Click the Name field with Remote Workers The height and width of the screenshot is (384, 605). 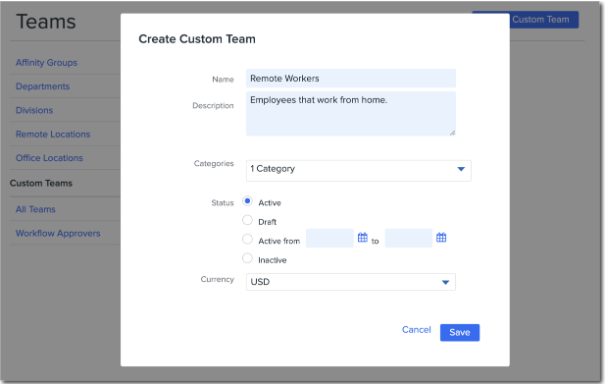tap(351, 78)
